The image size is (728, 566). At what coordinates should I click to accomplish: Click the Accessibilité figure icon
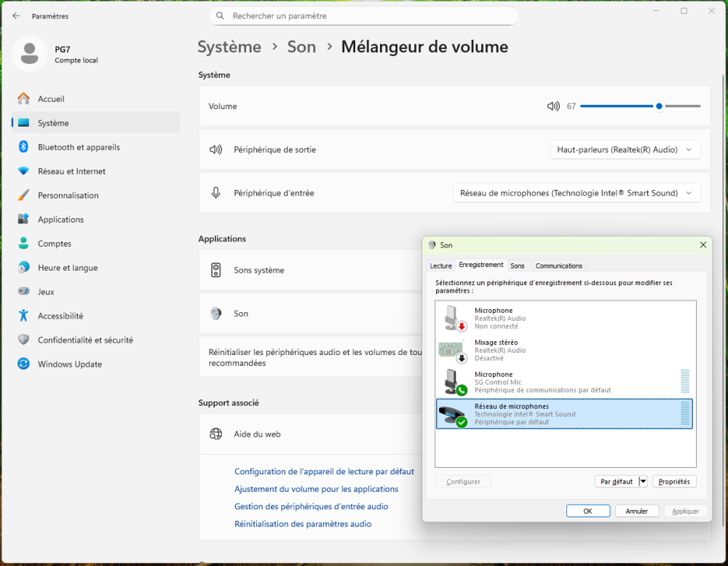(23, 316)
